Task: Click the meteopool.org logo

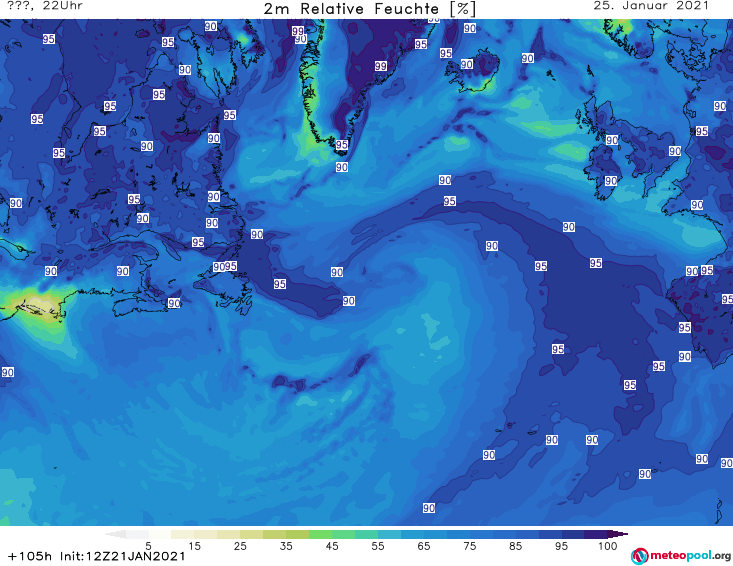Action: tap(681, 556)
